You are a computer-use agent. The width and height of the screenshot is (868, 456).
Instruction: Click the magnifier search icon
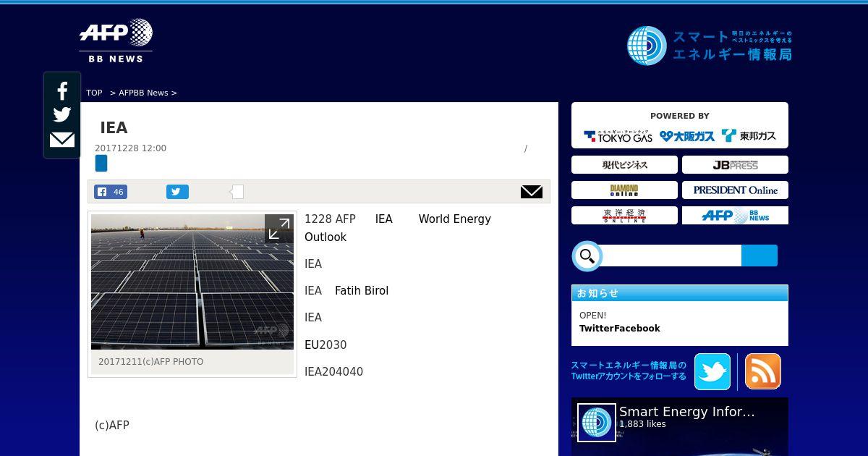point(587,256)
